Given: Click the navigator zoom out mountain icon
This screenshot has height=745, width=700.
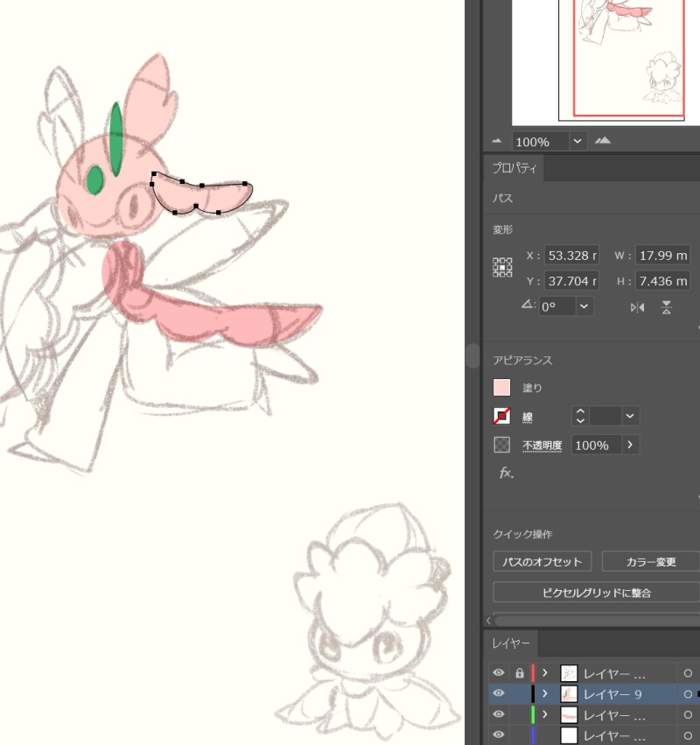Looking at the screenshot, I should (x=497, y=141).
